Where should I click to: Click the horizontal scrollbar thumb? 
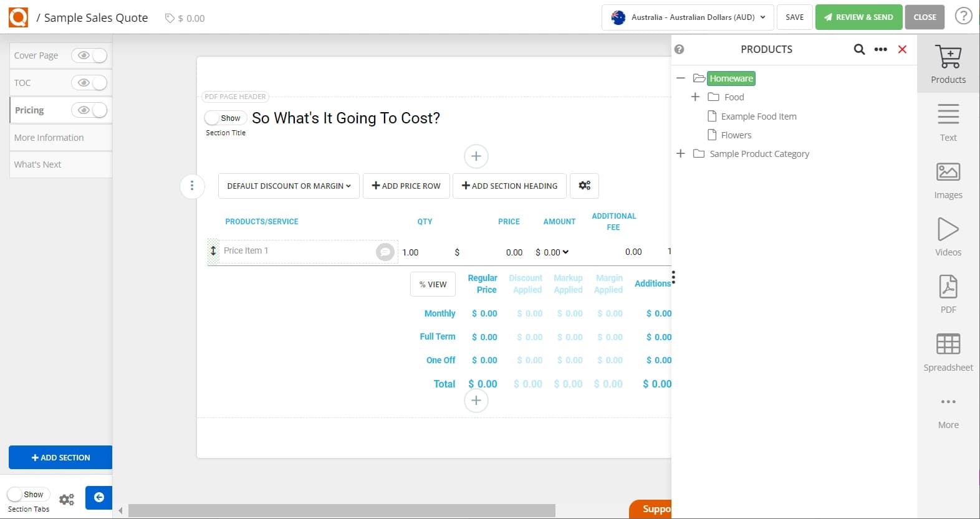(x=342, y=511)
